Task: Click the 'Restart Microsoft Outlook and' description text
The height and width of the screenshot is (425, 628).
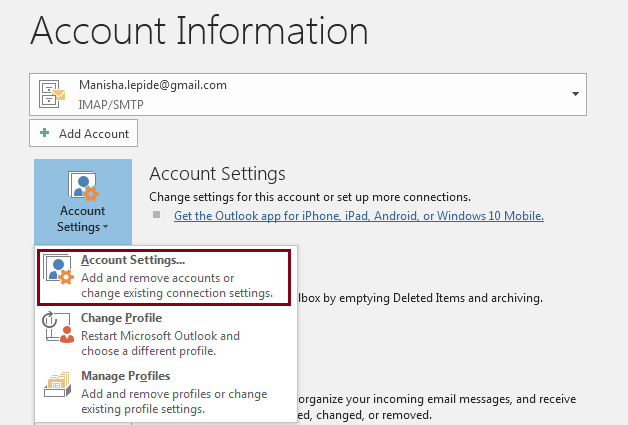Action: pyautogui.click(x=160, y=343)
